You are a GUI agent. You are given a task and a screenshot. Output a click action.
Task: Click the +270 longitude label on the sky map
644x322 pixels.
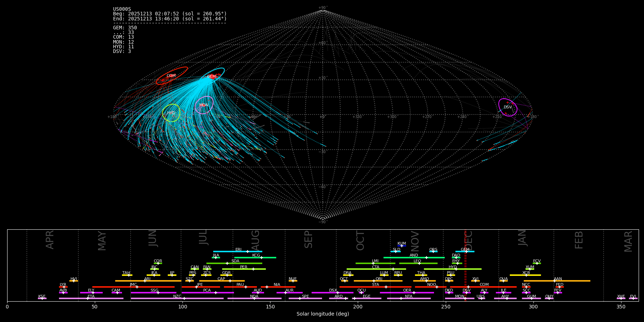[427, 117]
